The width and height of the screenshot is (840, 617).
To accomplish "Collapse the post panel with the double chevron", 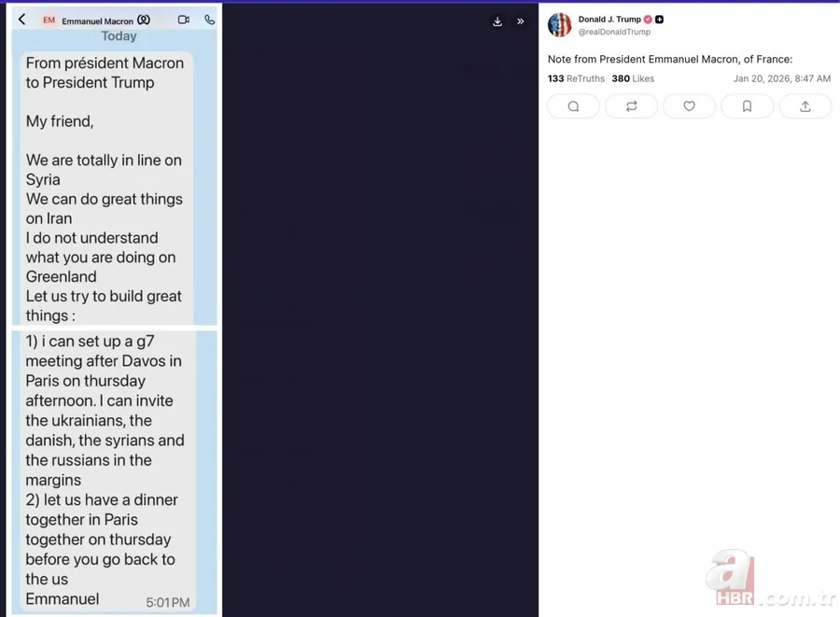I will pos(521,21).
